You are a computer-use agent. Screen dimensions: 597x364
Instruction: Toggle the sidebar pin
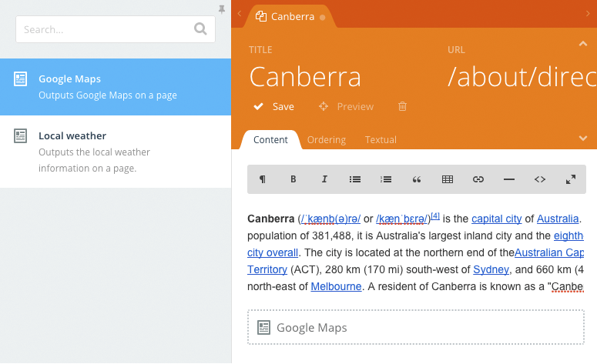[x=223, y=9]
